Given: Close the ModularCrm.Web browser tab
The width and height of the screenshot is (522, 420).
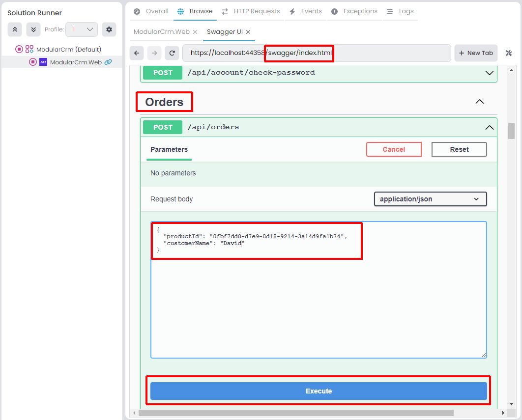Looking at the screenshot, I should click(x=195, y=32).
